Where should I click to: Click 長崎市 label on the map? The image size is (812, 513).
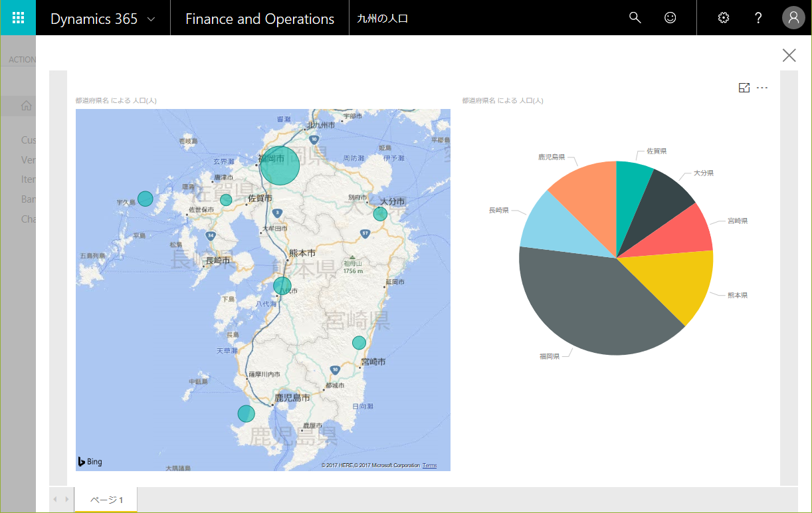(x=218, y=260)
